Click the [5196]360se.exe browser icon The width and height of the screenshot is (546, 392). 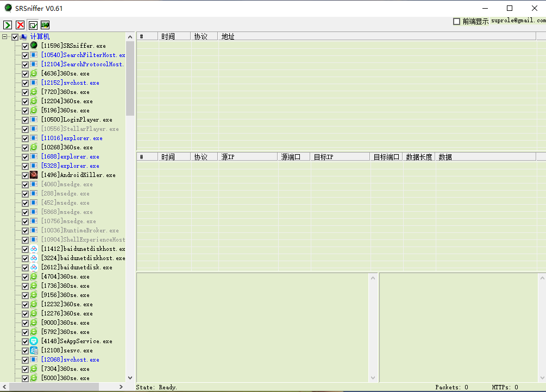(x=34, y=110)
